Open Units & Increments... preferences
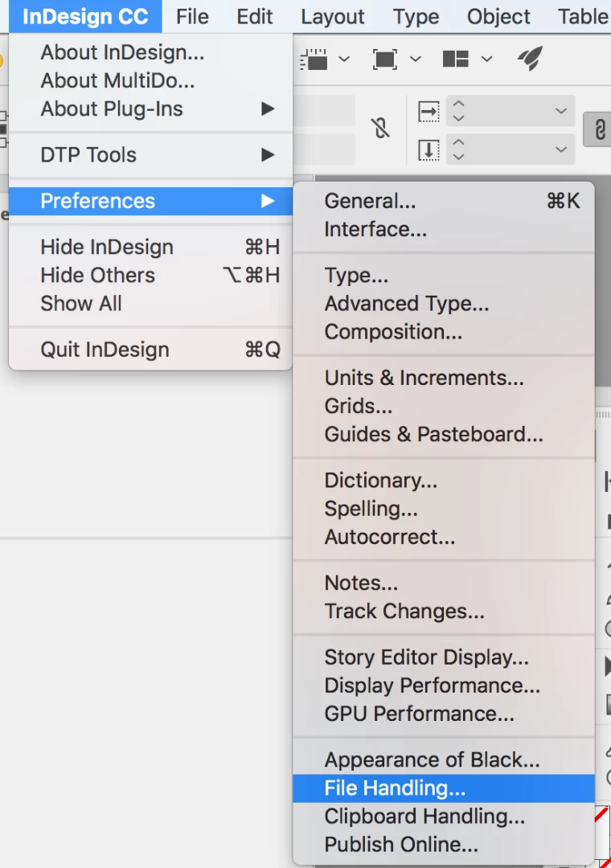The image size is (611, 868). (x=444, y=378)
